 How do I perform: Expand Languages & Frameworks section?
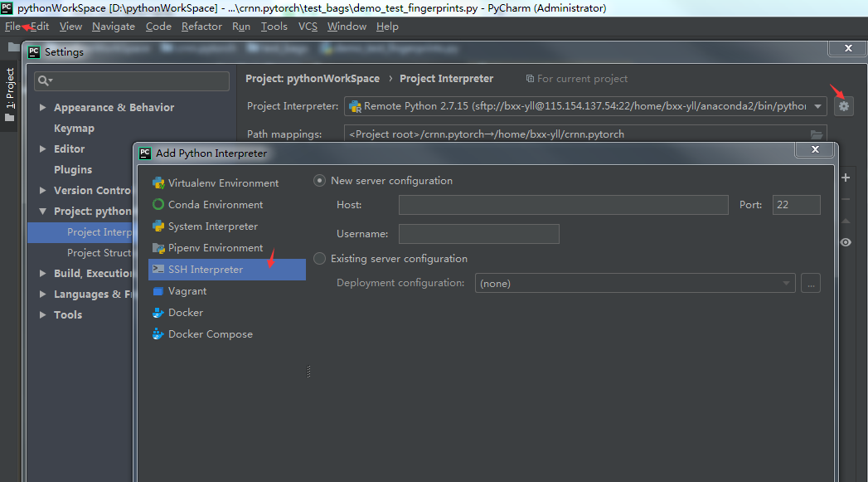tap(42, 295)
